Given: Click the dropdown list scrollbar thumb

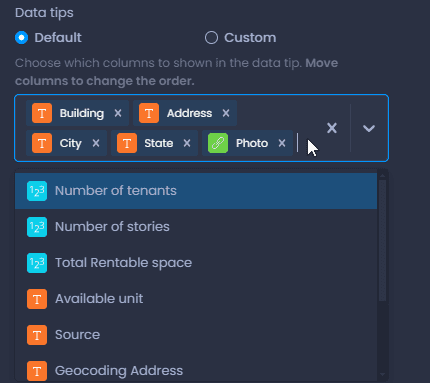Looking at the screenshot, I should tap(382, 241).
